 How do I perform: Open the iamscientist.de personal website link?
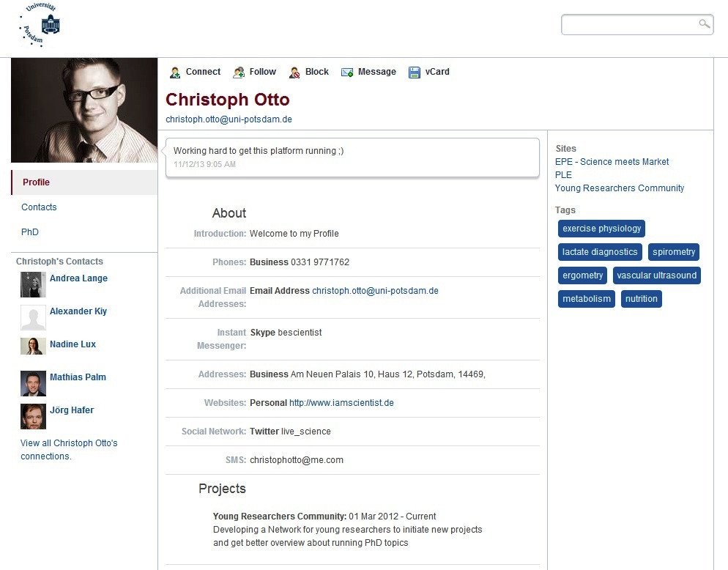pyautogui.click(x=341, y=403)
